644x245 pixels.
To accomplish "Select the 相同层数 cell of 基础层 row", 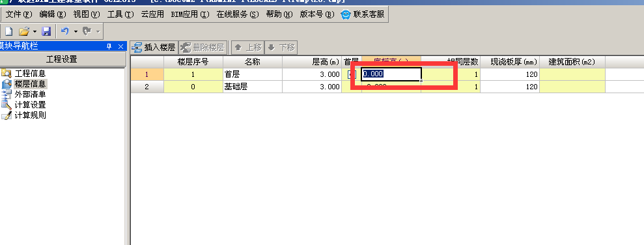I will coord(451,87).
